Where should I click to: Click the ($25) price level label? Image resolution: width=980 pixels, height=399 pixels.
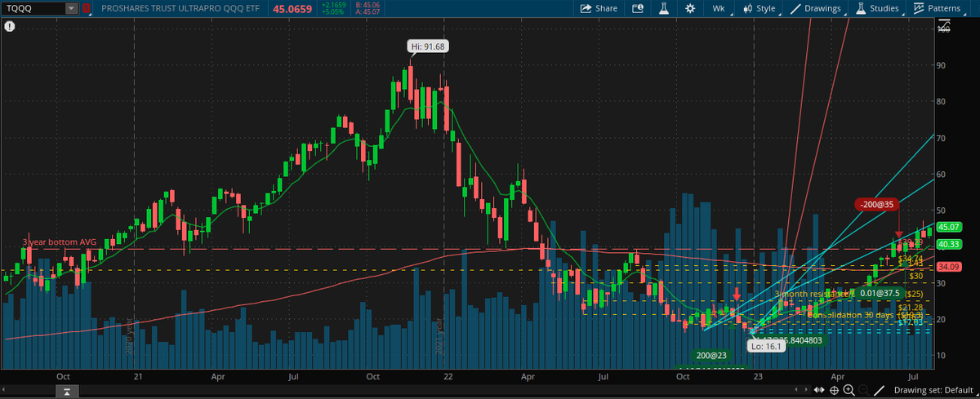click(914, 293)
